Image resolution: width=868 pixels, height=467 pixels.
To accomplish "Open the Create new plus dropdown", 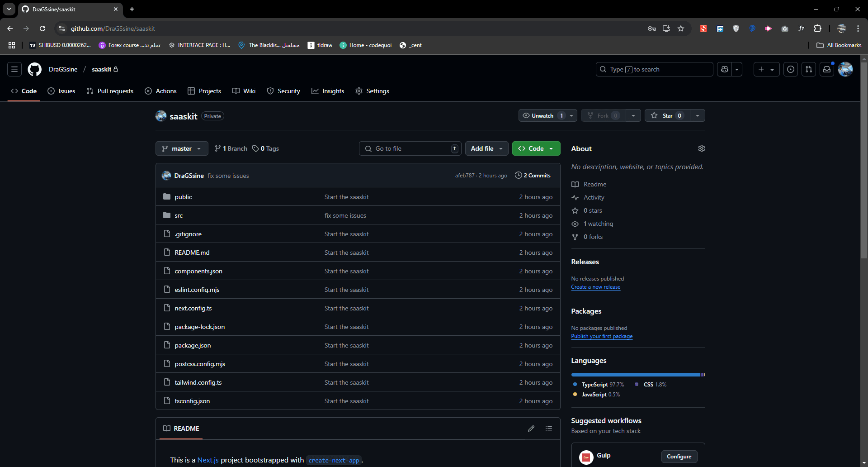I will [766, 69].
